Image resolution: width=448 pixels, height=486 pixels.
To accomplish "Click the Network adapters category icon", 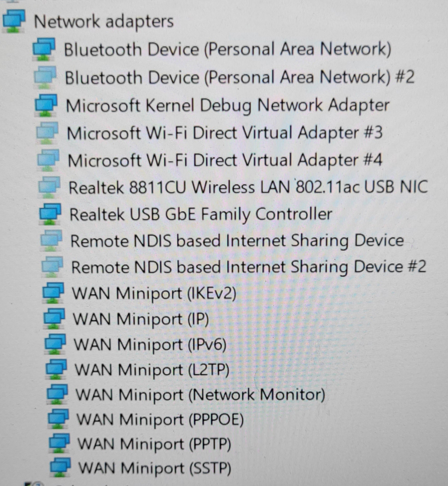I will (14, 21).
